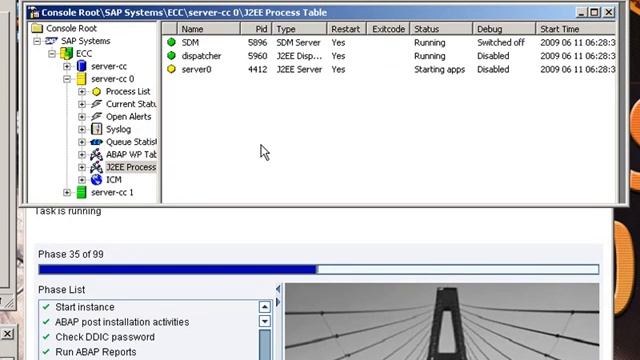The image size is (640, 360).
Task: Click the Queue Statistic node icon
Action: click(x=96, y=142)
